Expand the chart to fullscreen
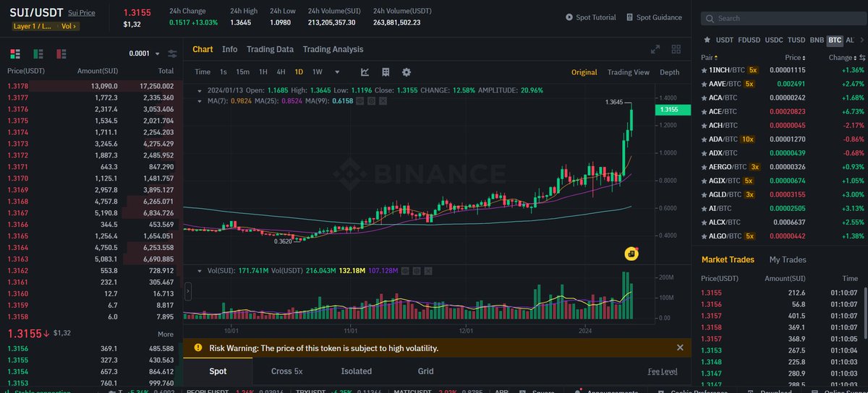The width and height of the screenshot is (868, 393). click(655, 50)
